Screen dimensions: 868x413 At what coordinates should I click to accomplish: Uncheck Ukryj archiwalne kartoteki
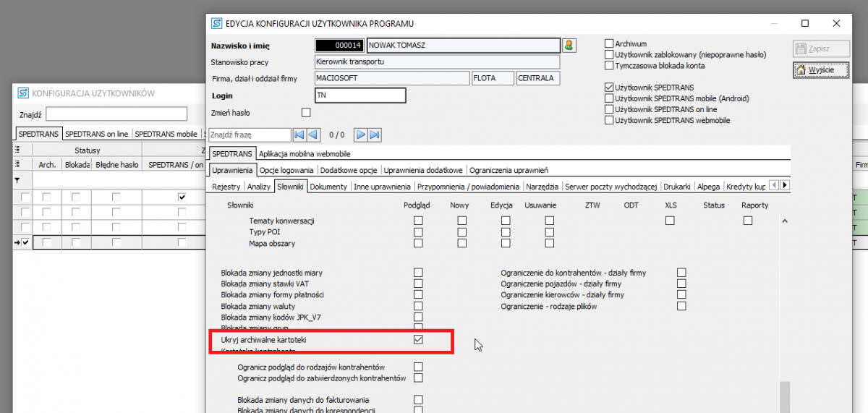click(418, 339)
